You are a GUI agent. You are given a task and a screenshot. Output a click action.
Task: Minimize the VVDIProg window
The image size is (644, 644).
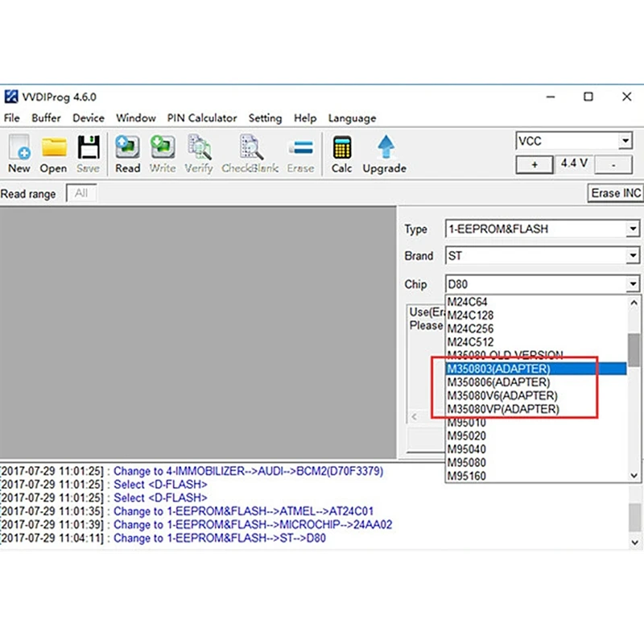coord(551,97)
